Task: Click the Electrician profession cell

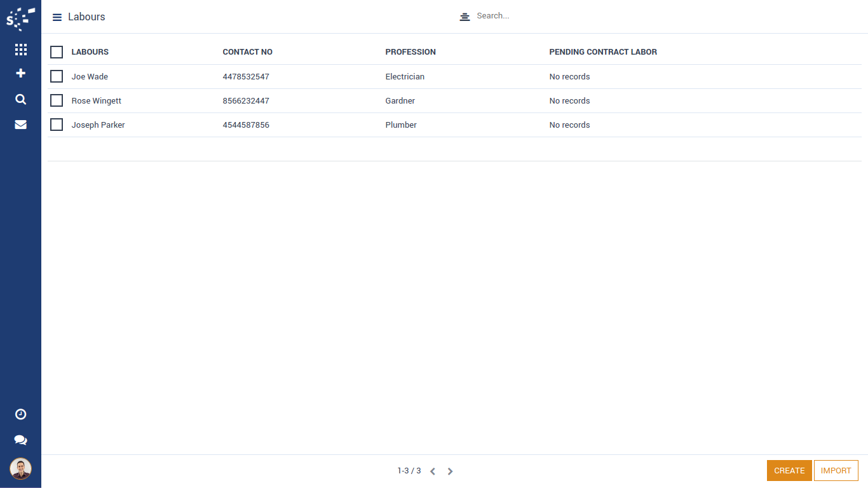Action: point(405,77)
